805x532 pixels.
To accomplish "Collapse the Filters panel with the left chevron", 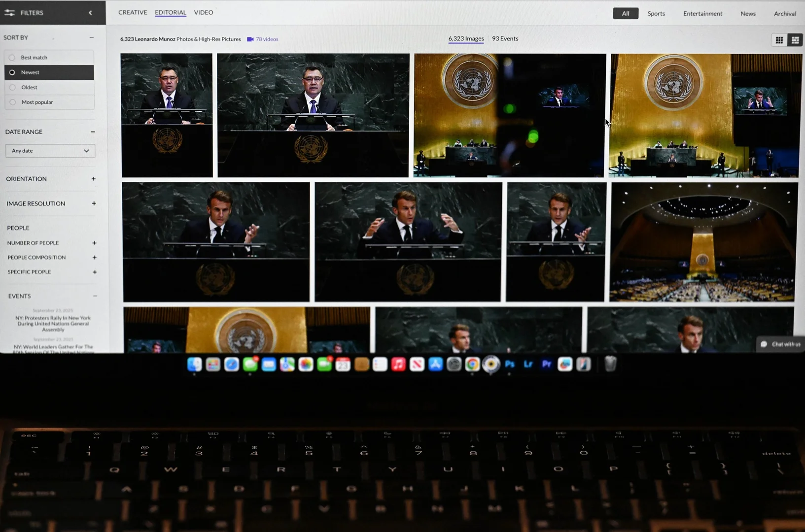I will (90, 13).
